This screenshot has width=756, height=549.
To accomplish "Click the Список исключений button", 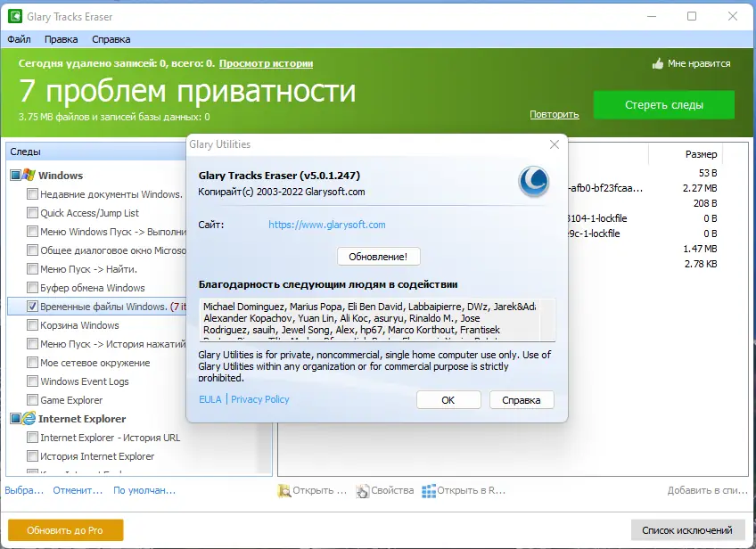I will point(687,530).
